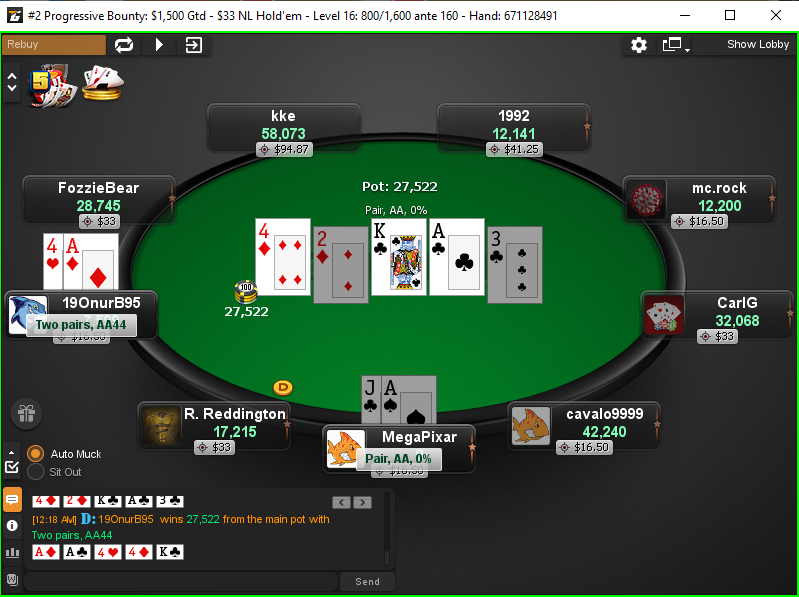Click the Rebuy button
Screen dimensions: 799x597
coord(54,44)
